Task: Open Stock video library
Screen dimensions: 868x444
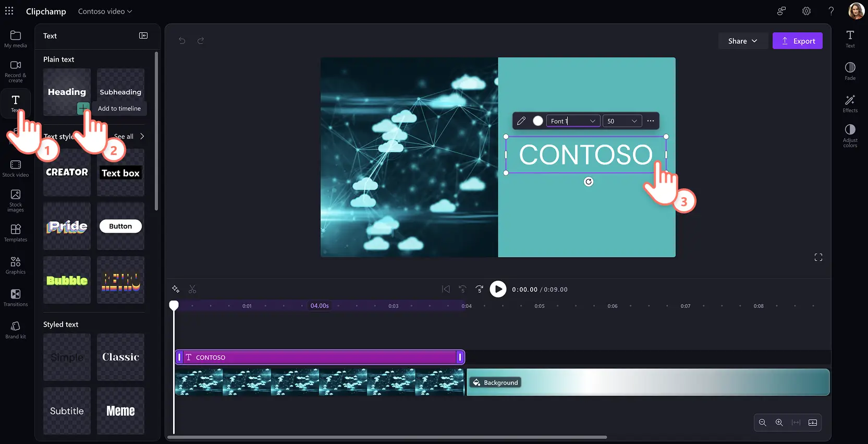Action: point(16,169)
